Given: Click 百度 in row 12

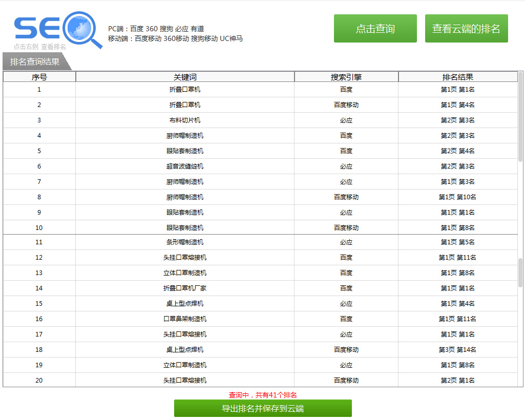Looking at the screenshot, I should coord(346,258).
